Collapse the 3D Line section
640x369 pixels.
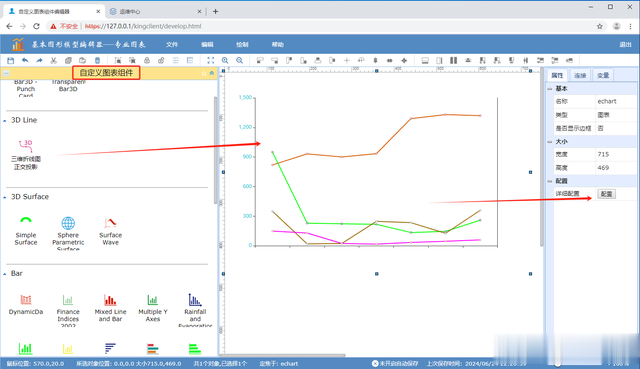coord(4,120)
